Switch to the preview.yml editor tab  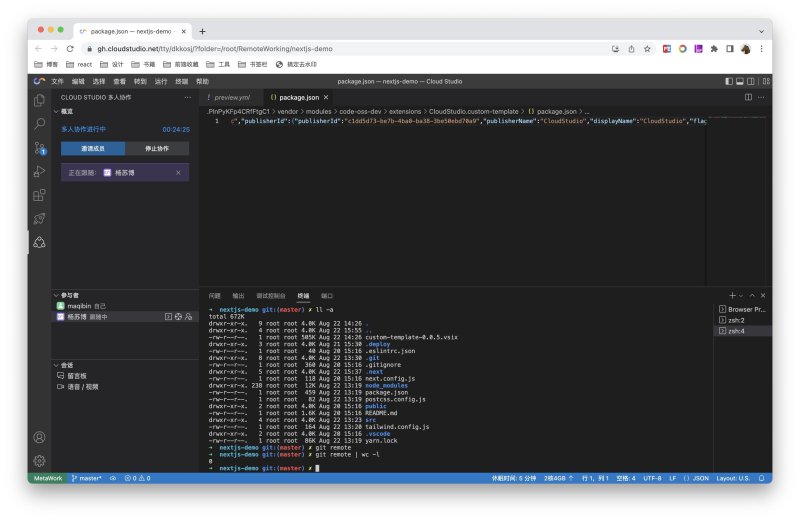pos(231,97)
